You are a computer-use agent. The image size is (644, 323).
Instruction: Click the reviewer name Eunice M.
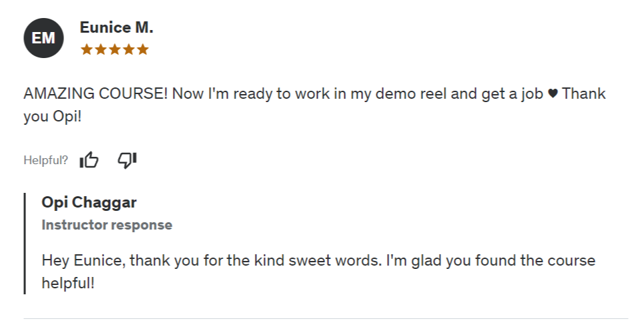(116, 28)
